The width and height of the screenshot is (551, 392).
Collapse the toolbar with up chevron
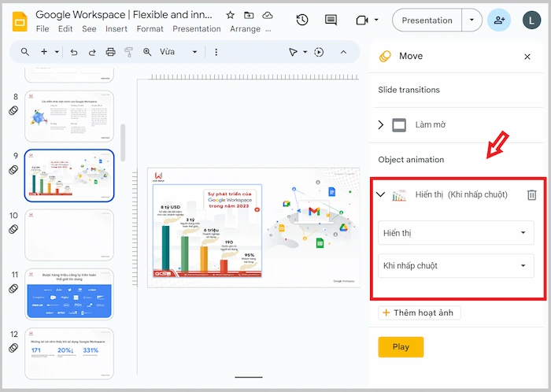tap(343, 52)
